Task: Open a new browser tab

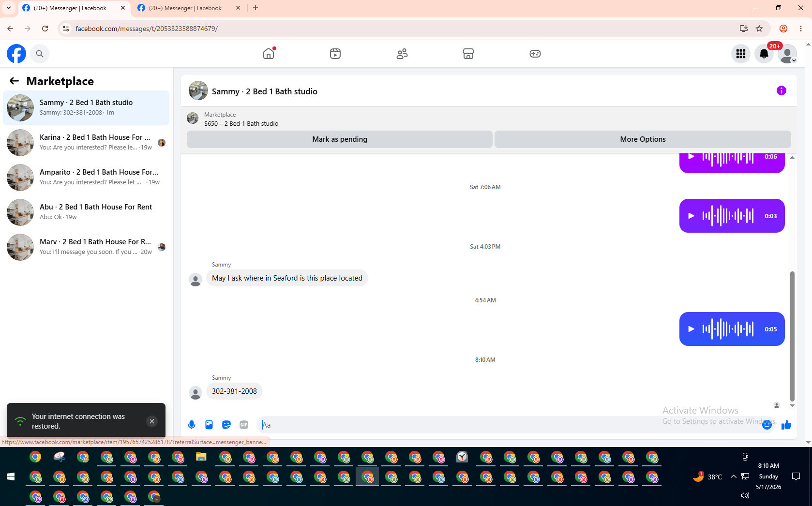Action: pyautogui.click(x=256, y=8)
